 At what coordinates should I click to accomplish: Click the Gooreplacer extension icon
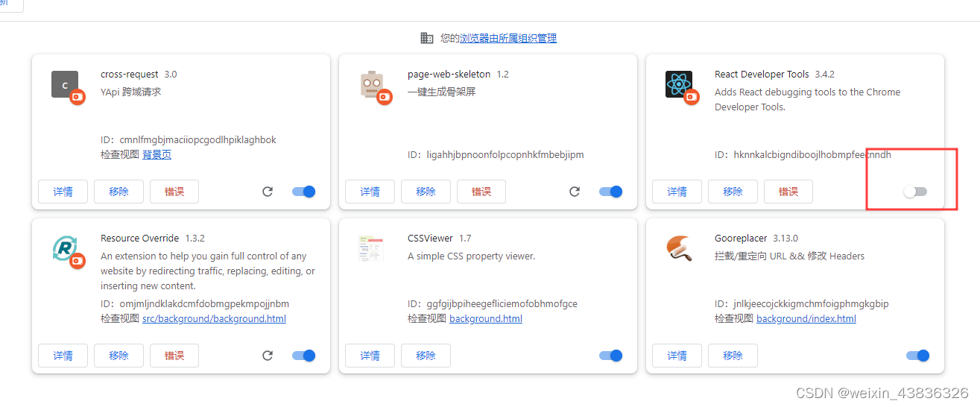point(678,248)
